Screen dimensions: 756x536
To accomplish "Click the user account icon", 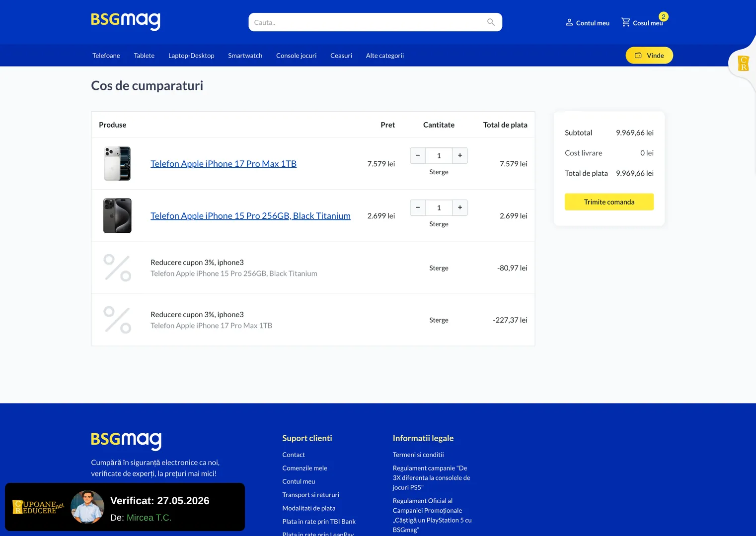I will [x=569, y=22].
